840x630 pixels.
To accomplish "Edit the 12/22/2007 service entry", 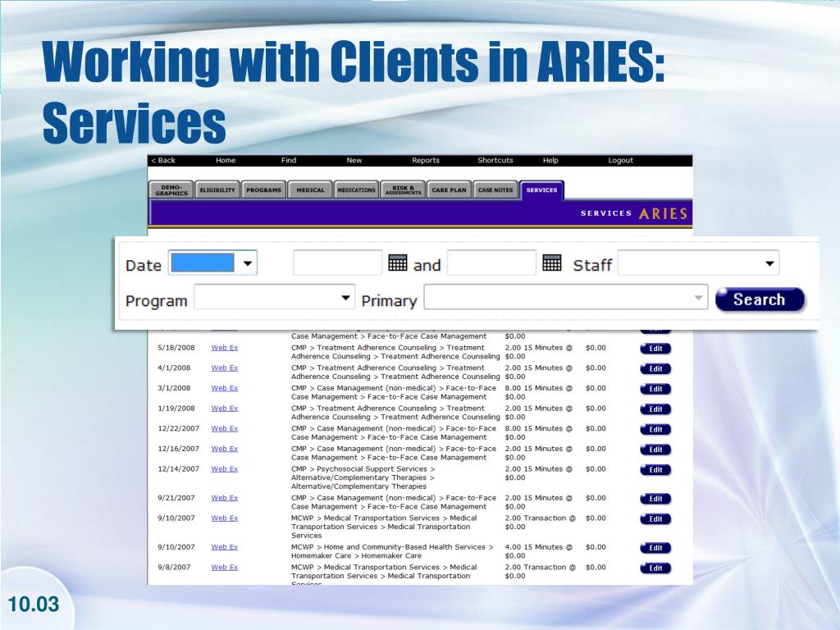I will 655,430.
